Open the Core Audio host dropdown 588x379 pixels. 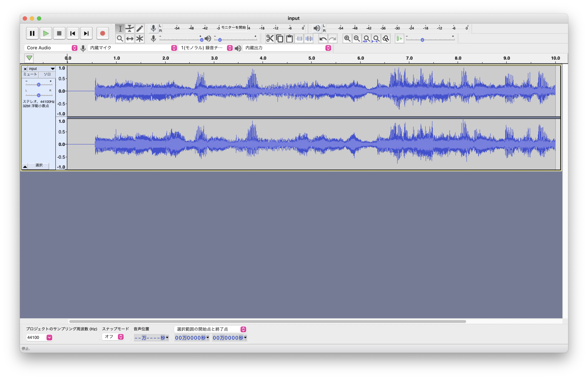51,48
